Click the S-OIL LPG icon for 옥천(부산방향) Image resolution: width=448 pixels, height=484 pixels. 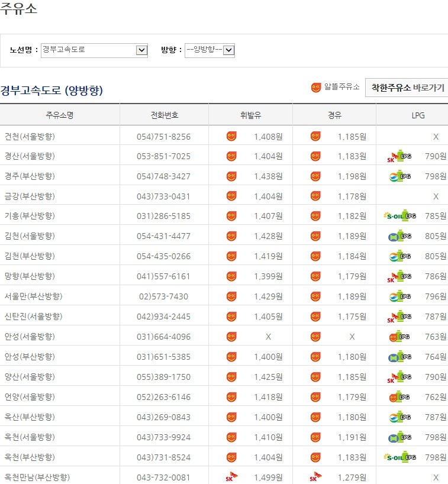point(400,457)
